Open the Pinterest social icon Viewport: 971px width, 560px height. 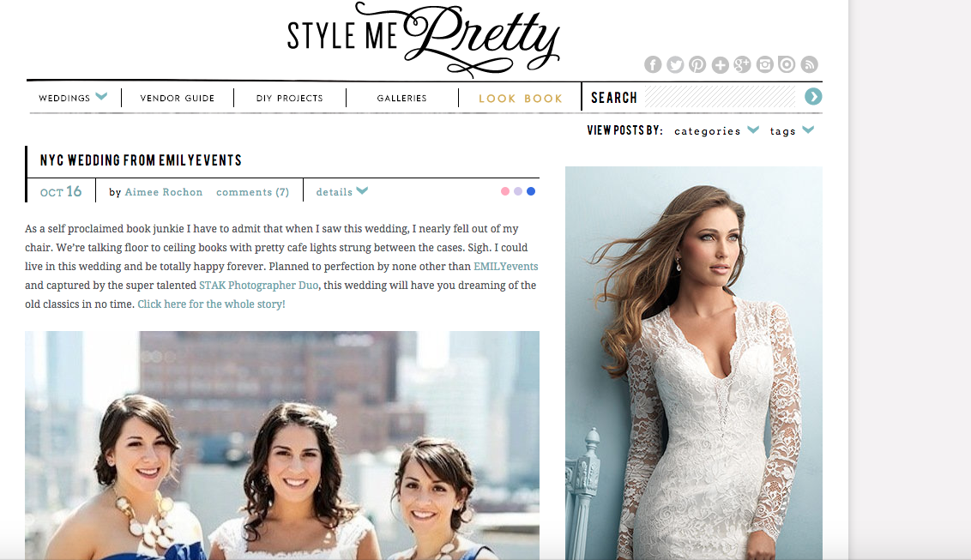[x=697, y=64]
